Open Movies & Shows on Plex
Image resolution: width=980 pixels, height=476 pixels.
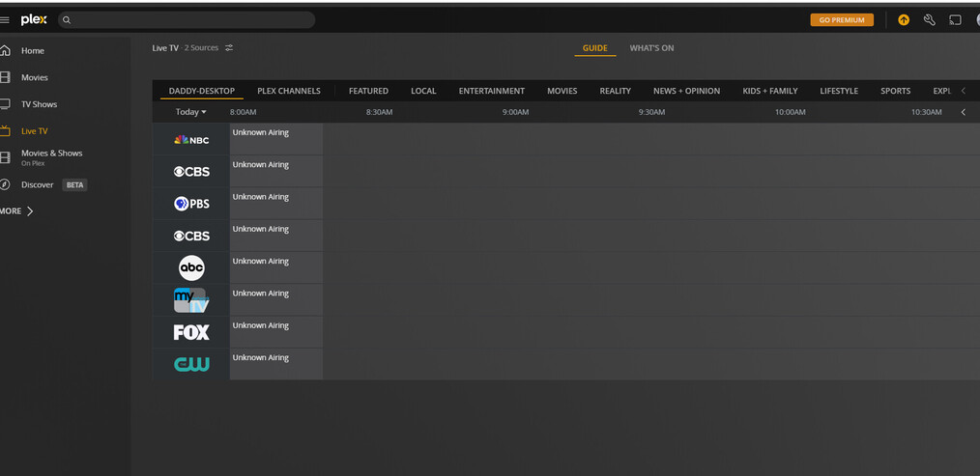click(51, 157)
